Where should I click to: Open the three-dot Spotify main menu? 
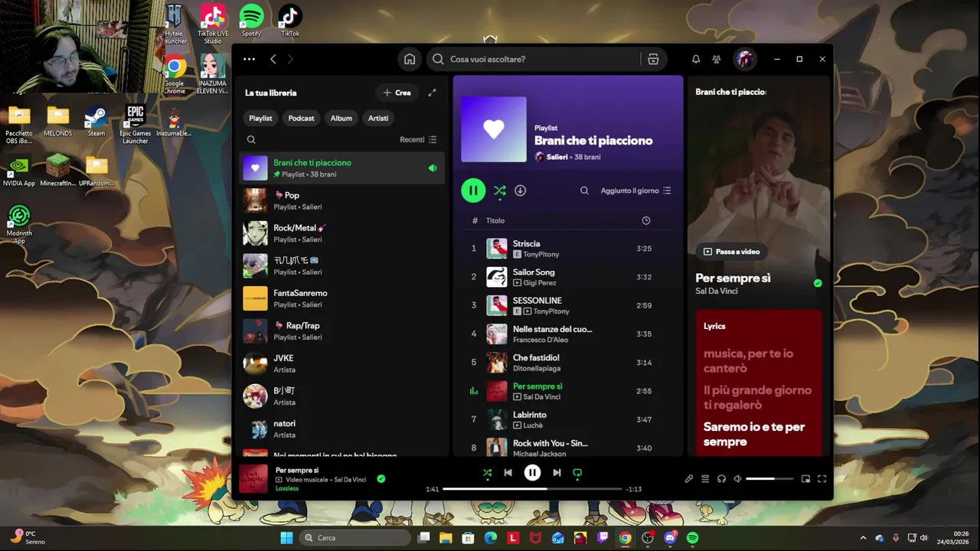click(249, 59)
